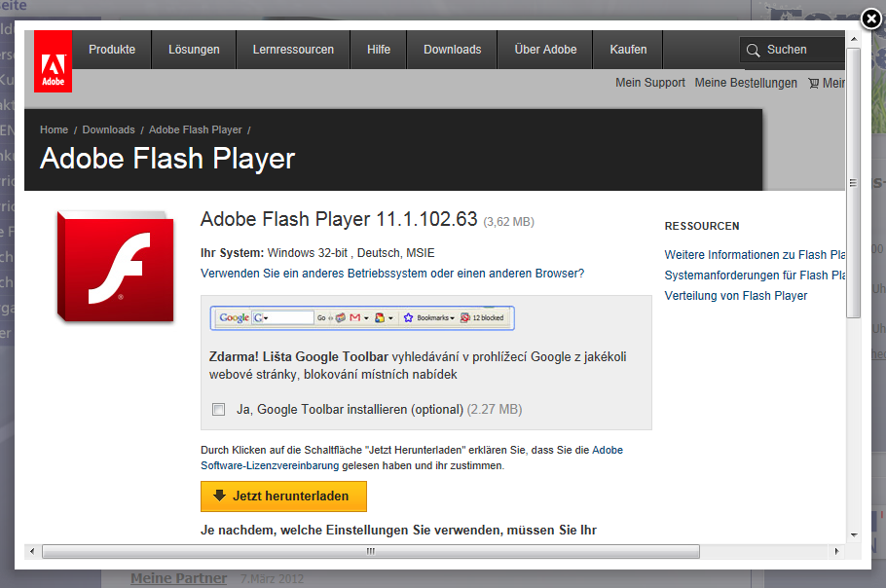Screen dimensions: 886x588
Task: Open Meine Partner link in the background page
Action: click(178, 578)
